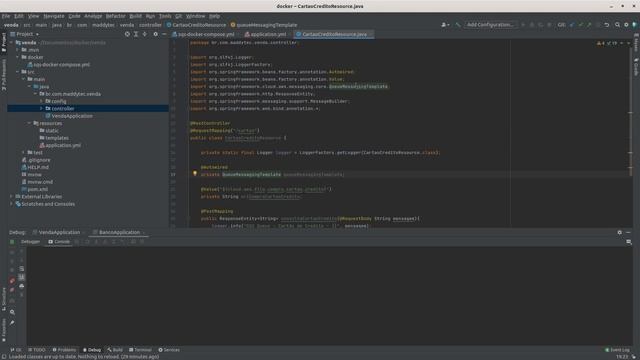
Task: Open the Services tool window button
Action: [x=169, y=350]
